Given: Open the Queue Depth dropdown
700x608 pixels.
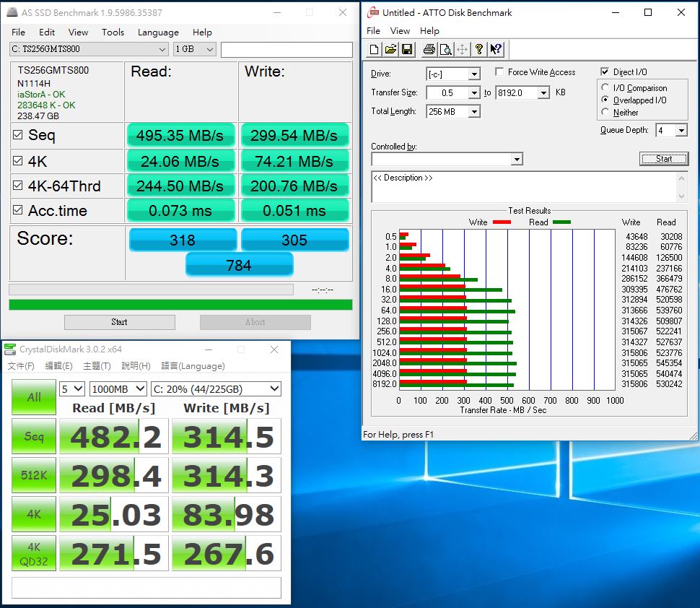Looking at the screenshot, I should [x=681, y=131].
